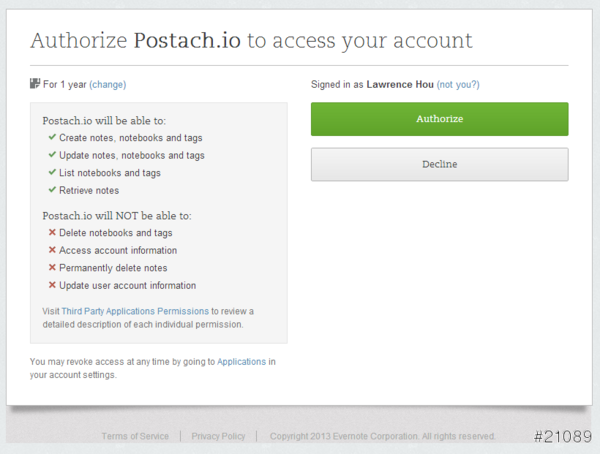Click red X beside Permanently delete notes
The image size is (600, 454).
(x=52, y=268)
